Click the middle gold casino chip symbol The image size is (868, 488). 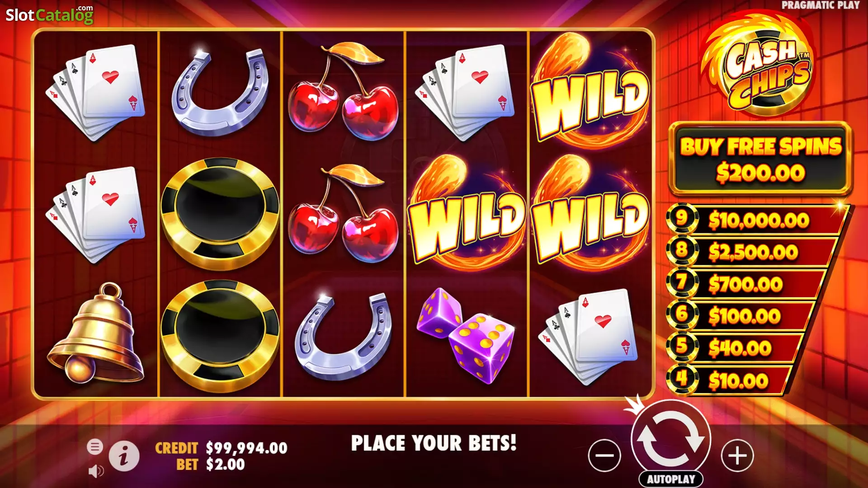click(x=220, y=213)
